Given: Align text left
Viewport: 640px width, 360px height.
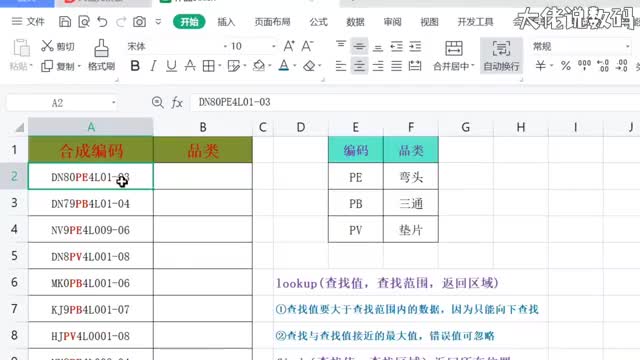Looking at the screenshot, I should [341, 66].
